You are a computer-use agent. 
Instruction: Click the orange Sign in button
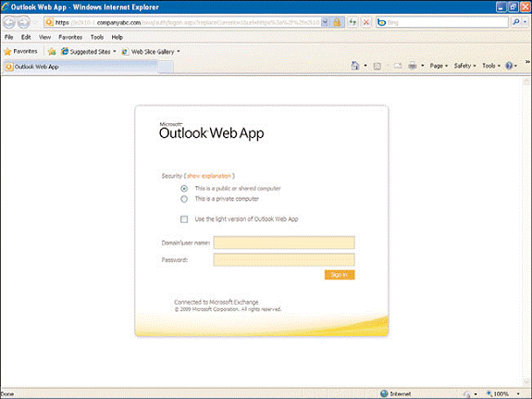(340, 275)
